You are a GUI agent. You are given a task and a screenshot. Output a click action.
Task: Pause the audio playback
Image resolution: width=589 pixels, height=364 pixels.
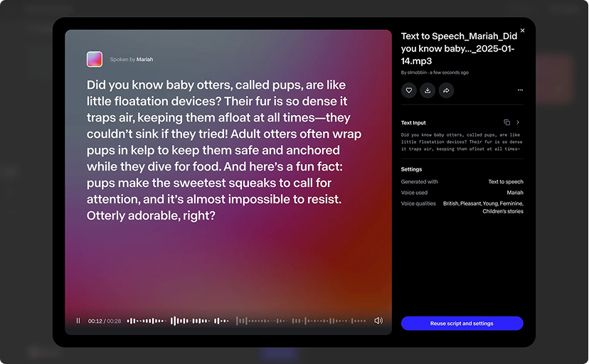tap(78, 321)
